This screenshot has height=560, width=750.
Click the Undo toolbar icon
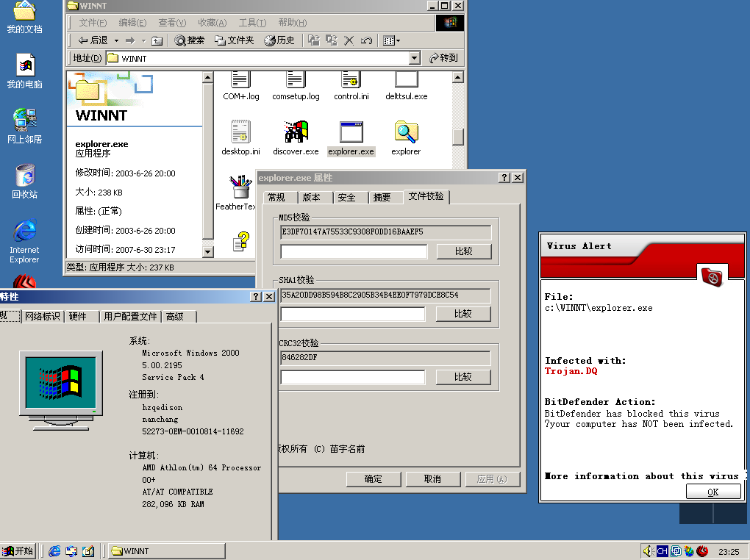(366, 40)
